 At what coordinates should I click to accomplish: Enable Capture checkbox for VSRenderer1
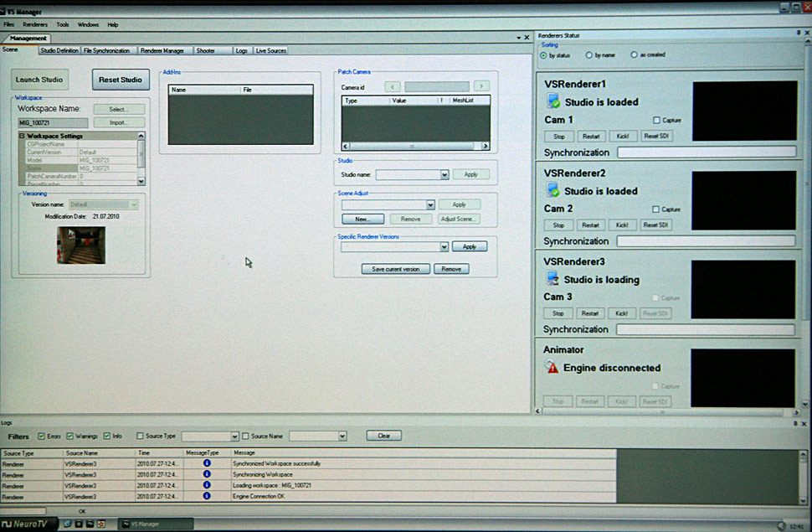tap(656, 121)
